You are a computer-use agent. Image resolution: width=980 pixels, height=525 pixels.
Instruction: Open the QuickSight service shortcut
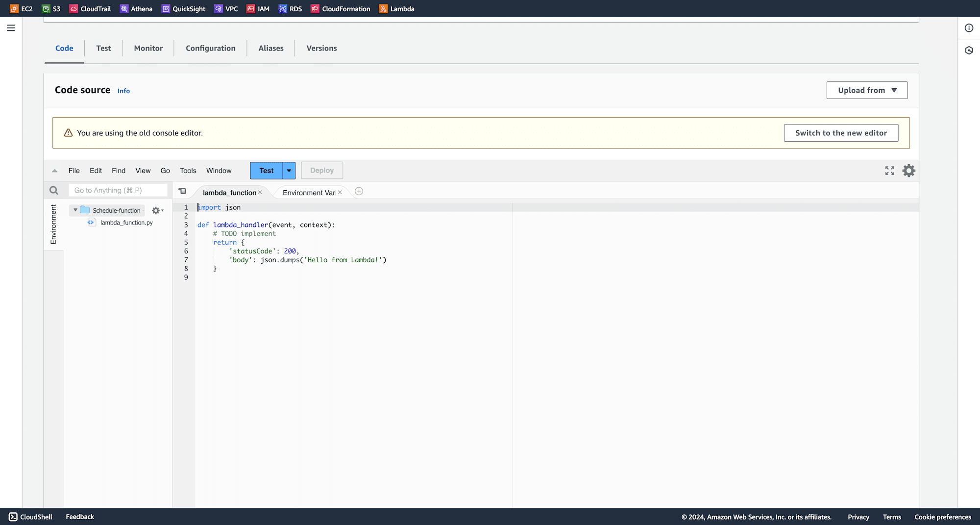click(x=184, y=9)
